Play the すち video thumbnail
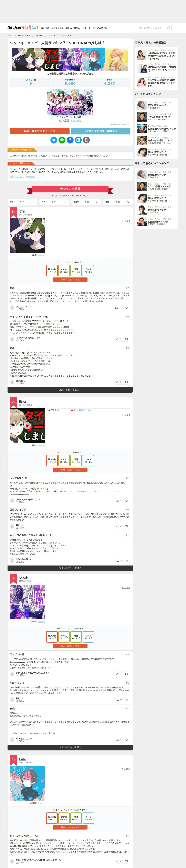Image resolution: width=186 pixels, height=868 pixels. click(x=27, y=236)
